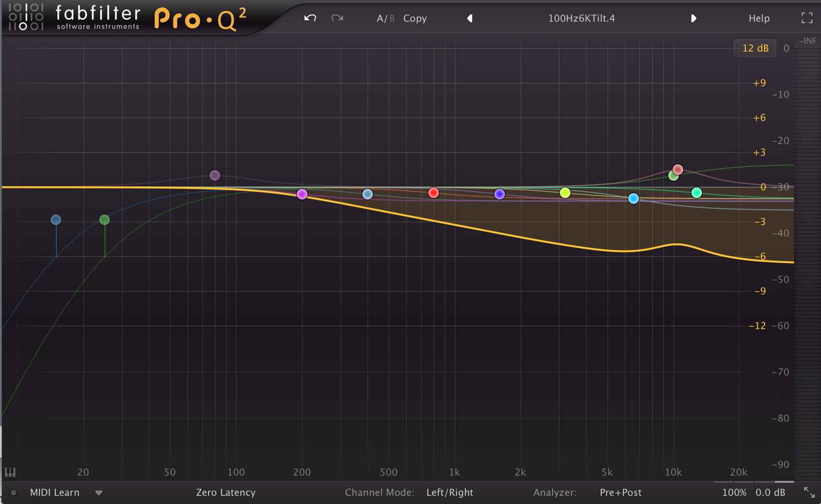Viewport: 821px width, 504px height.
Task: Toggle the MIDI Learn indicator dot
Action: pyautogui.click(x=13, y=492)
